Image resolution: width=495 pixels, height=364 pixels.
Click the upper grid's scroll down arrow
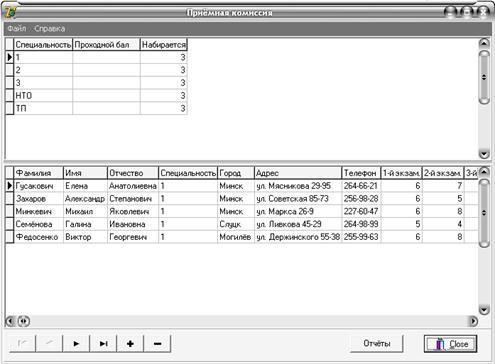click(x=484, y=154)
